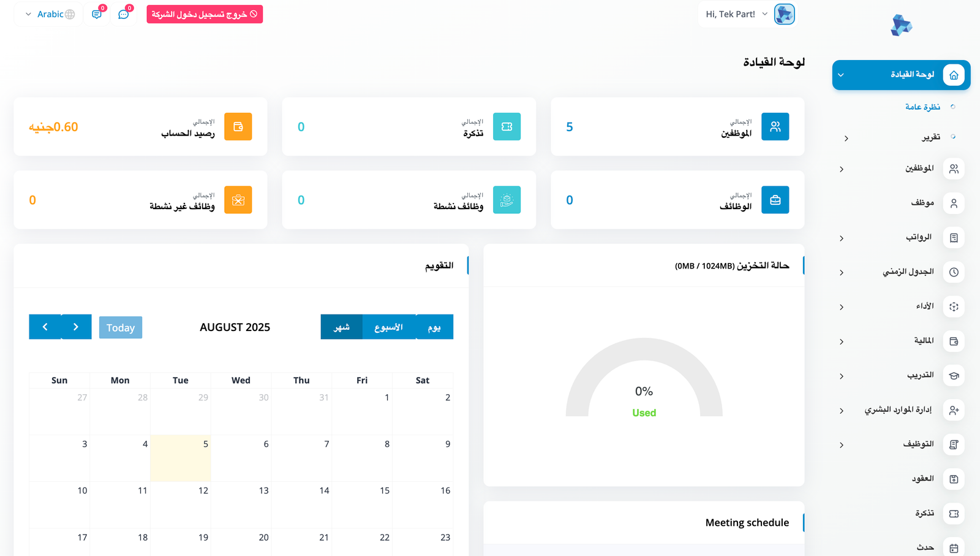Click the Today button in calendar
This screenshot has height=556, width=980.
[120, 327]
